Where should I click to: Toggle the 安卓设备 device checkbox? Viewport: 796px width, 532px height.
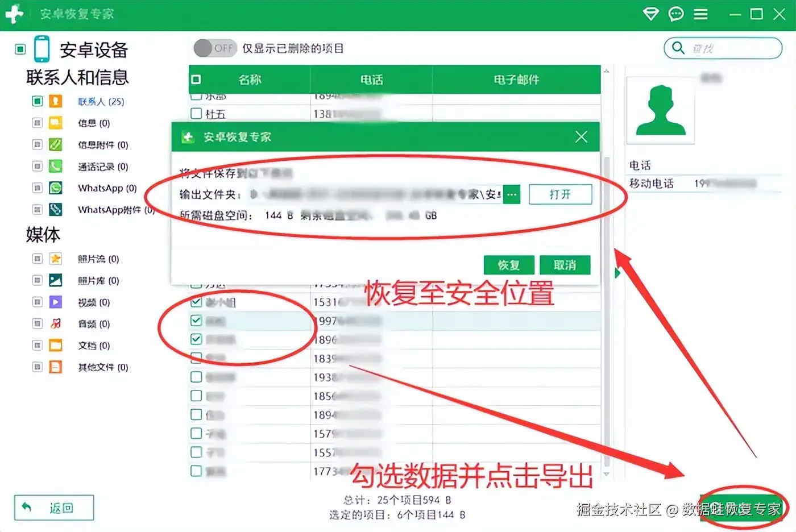point(20,49)
